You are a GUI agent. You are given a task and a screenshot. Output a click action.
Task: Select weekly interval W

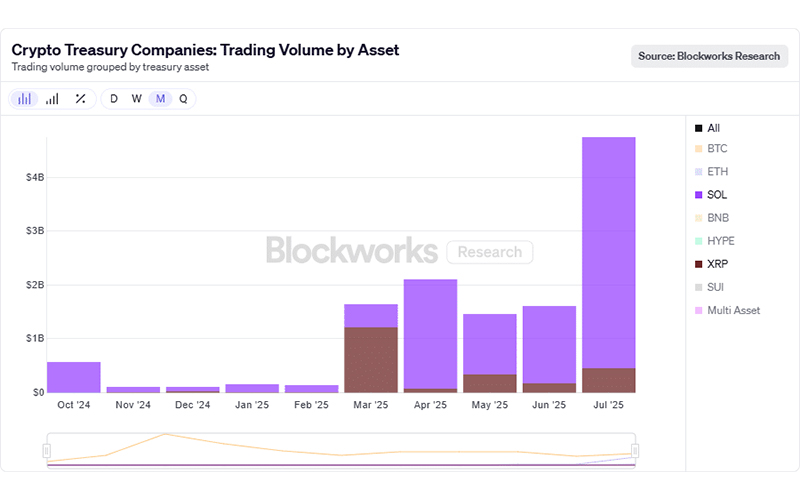[136, 99]
